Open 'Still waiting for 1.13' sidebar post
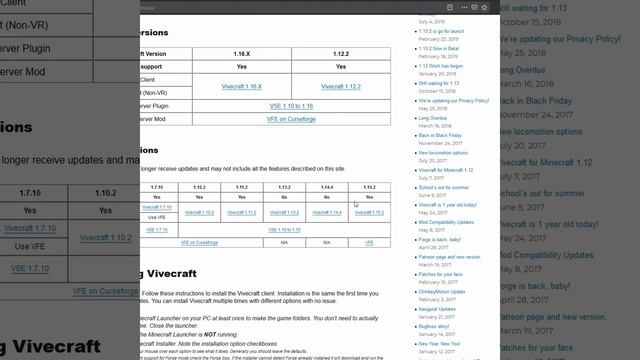Screen dimensions: 640x360 (439, 83)
